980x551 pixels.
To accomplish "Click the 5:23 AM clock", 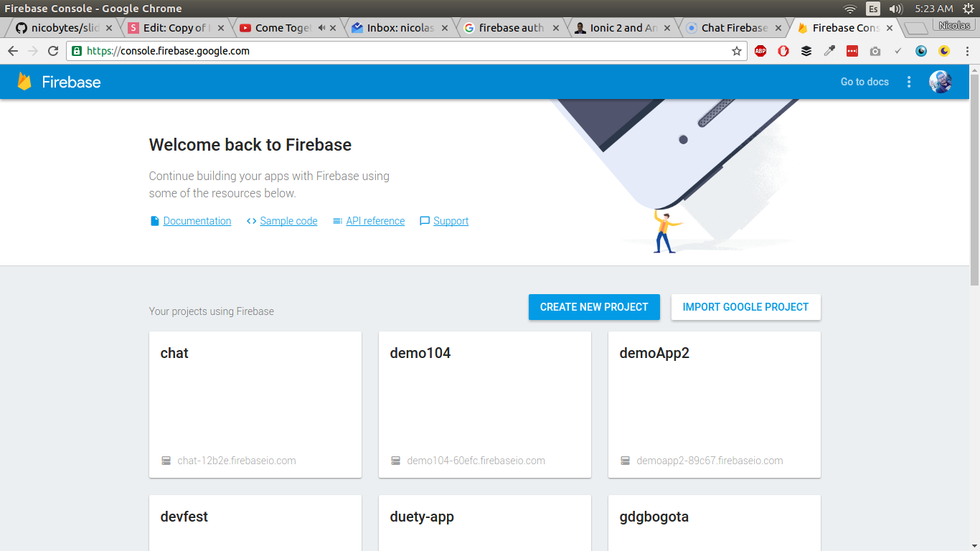I will tap(934, 9).
